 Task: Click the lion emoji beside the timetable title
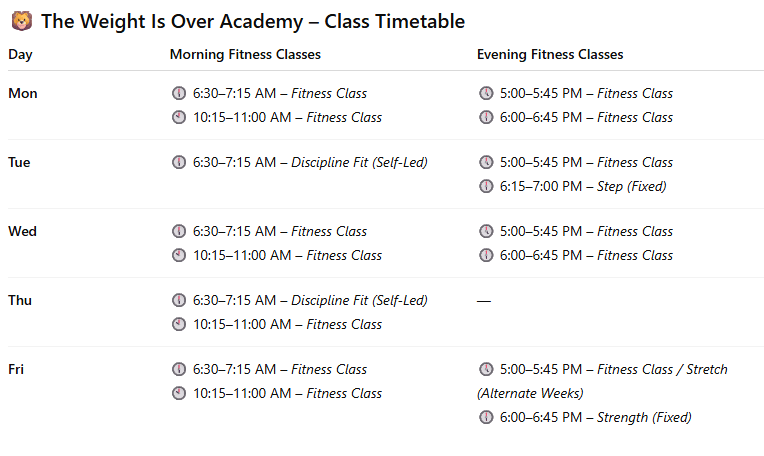point(20,21)
